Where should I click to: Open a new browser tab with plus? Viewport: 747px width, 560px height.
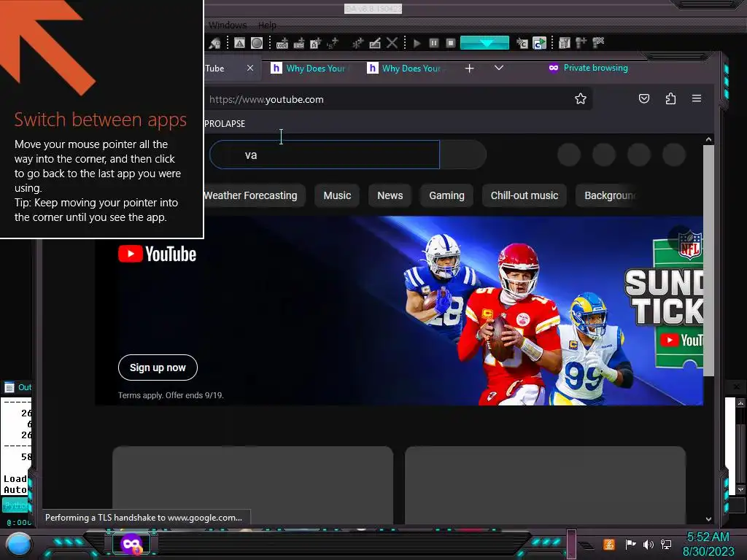(469, 68)
